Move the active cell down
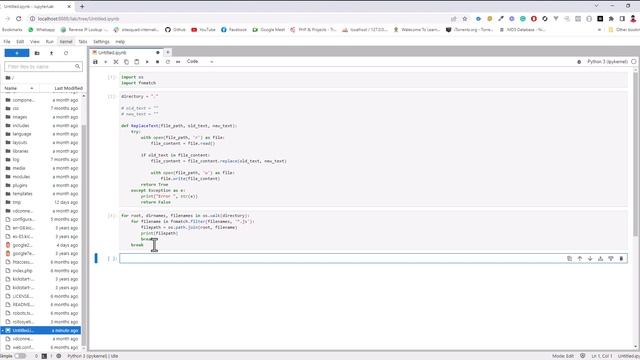The width and height of the screenshot is (640, 360). click(x=590, y=258)
